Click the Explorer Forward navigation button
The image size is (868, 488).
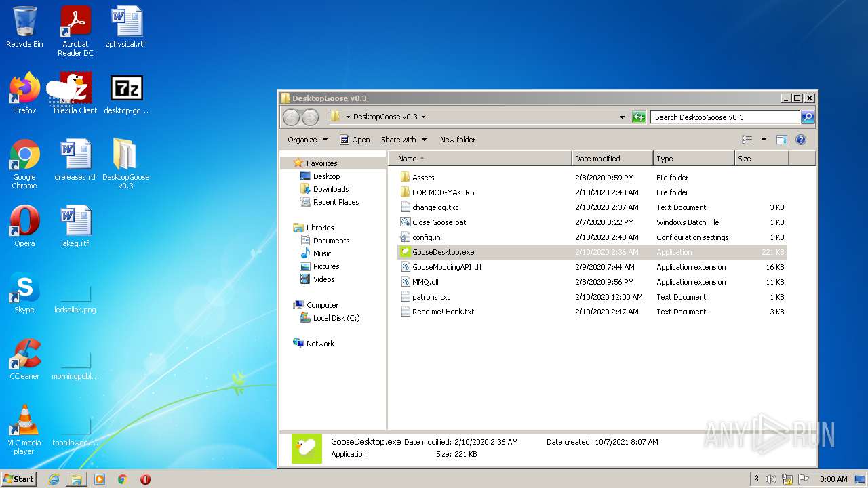[x=310, y=117]
